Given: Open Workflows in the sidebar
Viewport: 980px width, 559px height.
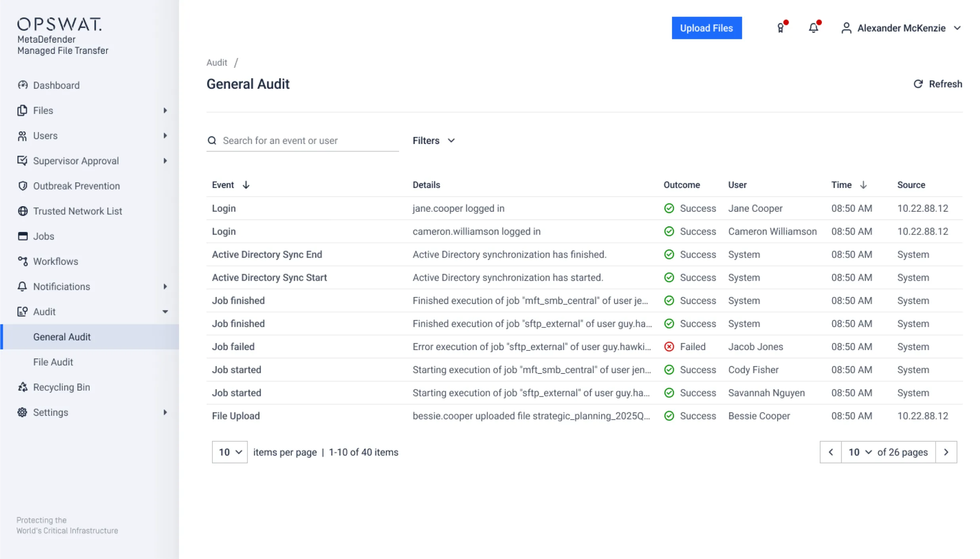Looking at the screenshot, I should pyautogui.click(x=55, y=261).
